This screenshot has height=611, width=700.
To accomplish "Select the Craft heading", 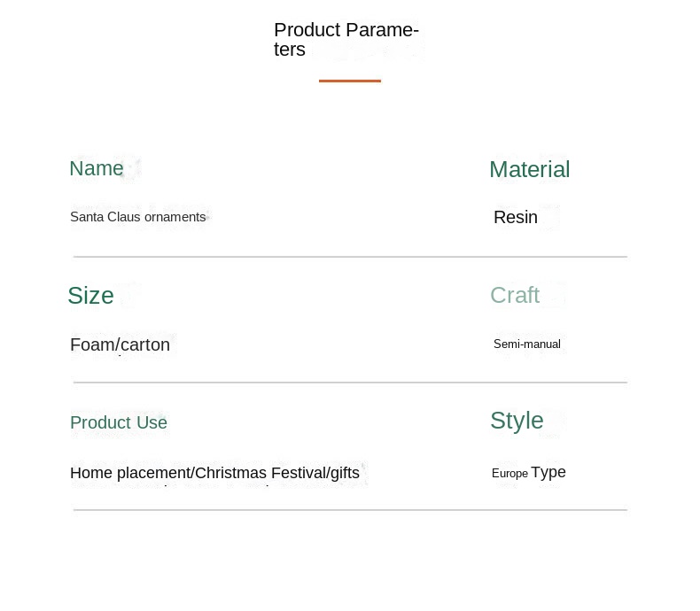I will pyautogui.click(x=515, y=295).
